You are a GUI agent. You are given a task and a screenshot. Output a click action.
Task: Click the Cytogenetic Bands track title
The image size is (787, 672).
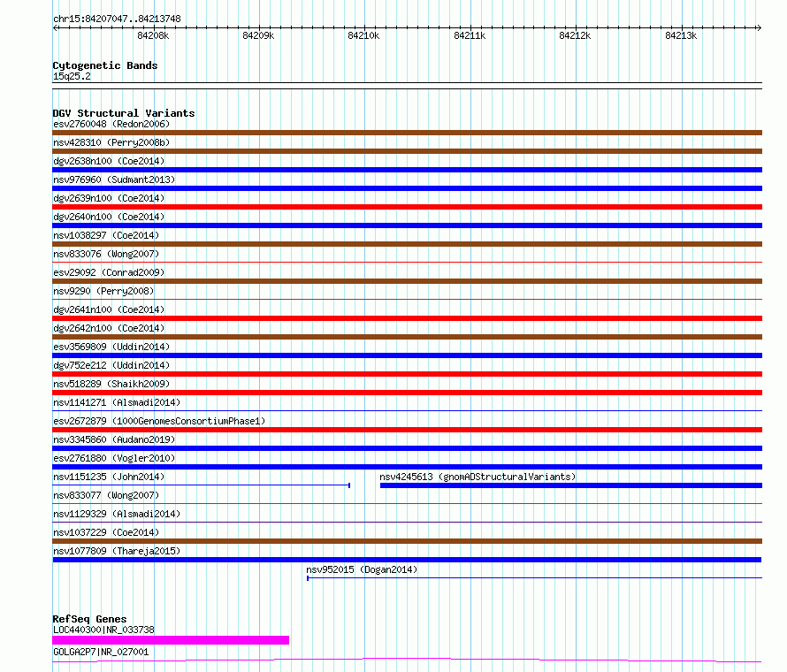[105, 65]
